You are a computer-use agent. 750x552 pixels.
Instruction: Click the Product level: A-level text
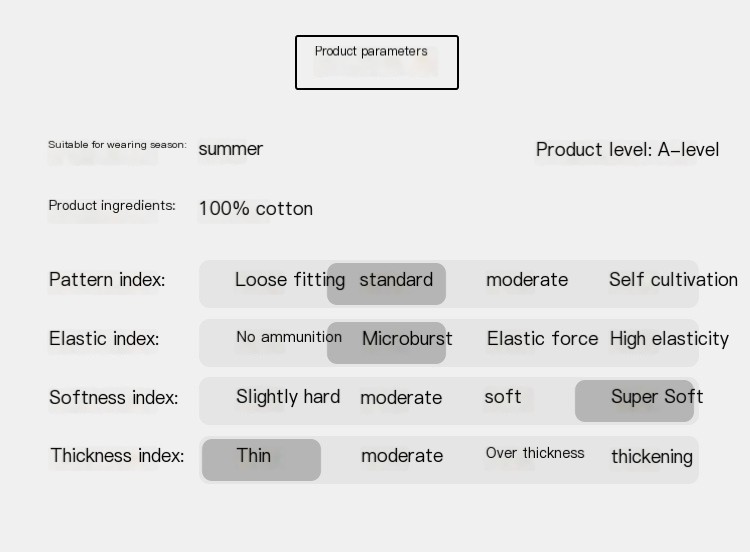click(x=627, y=150)
